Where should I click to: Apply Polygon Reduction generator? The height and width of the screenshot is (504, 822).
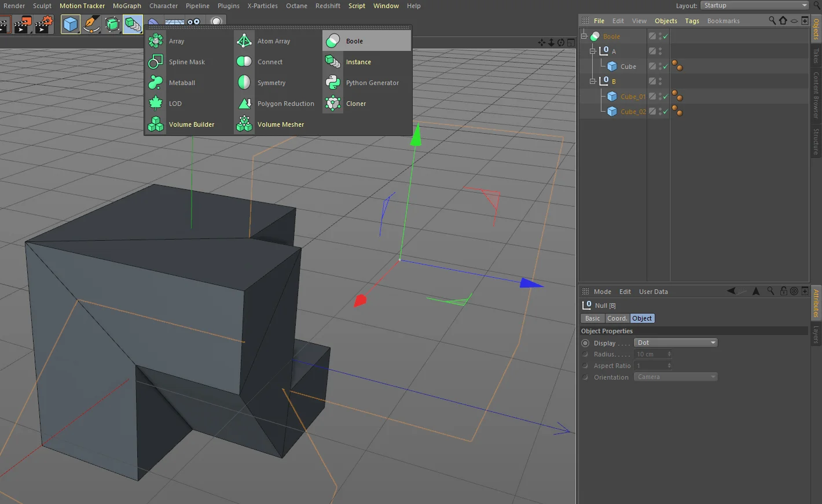tap(278, 104)
